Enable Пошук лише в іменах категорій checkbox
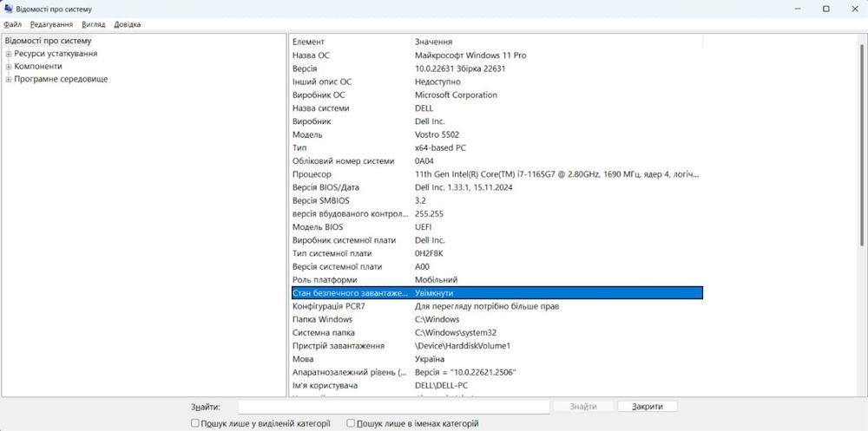Viewport: 868px width, 431px height. click(351, 423)
